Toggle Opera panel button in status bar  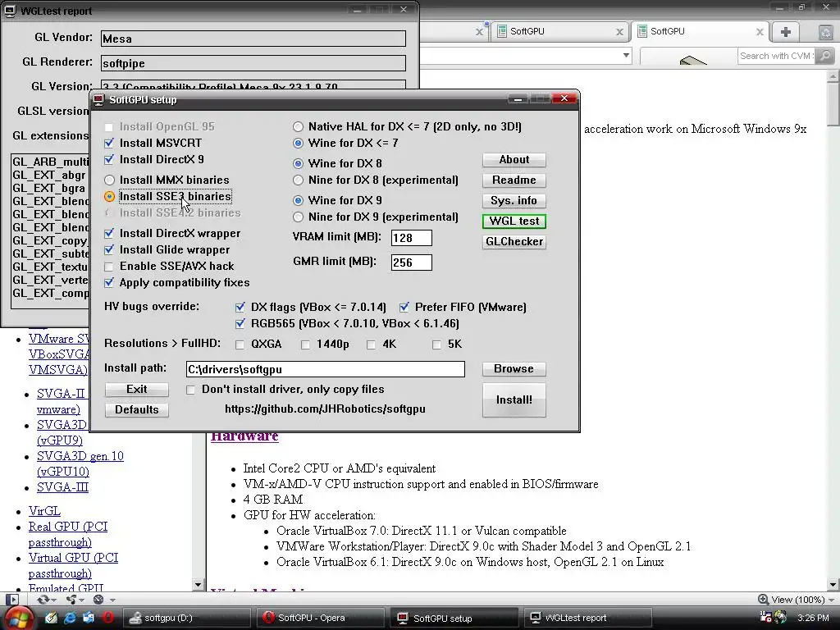[x=12, y=600]
